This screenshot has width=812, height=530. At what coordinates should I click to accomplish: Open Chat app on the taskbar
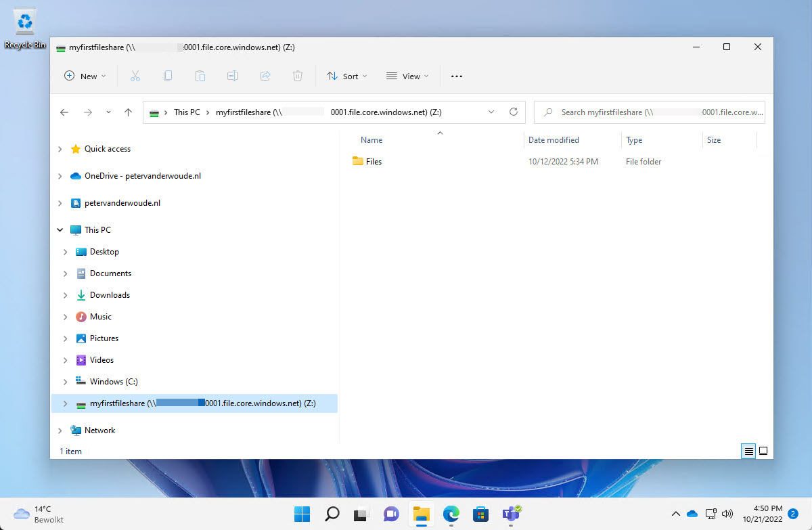point(391,514)
